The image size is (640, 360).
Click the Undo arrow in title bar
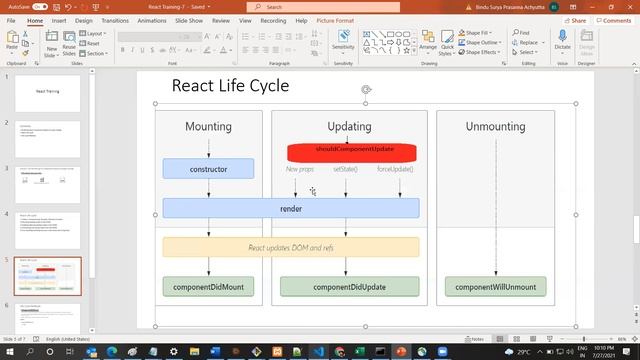[68, 7]
